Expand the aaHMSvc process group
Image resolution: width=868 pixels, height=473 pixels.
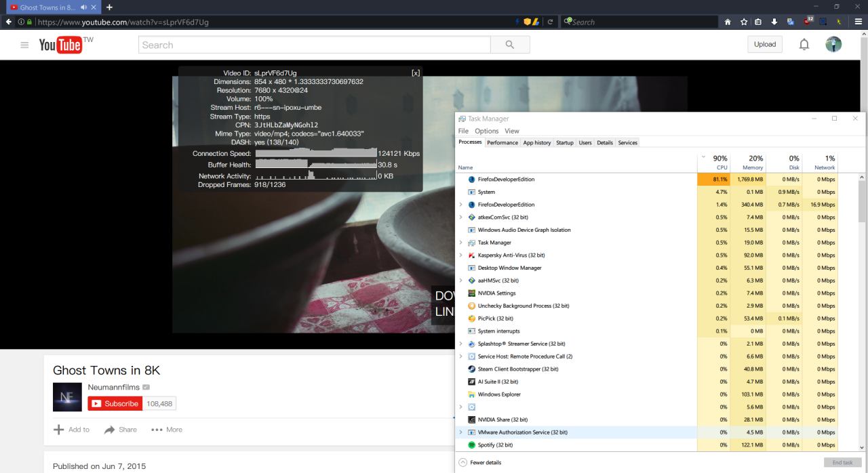[x=461, y=281]
